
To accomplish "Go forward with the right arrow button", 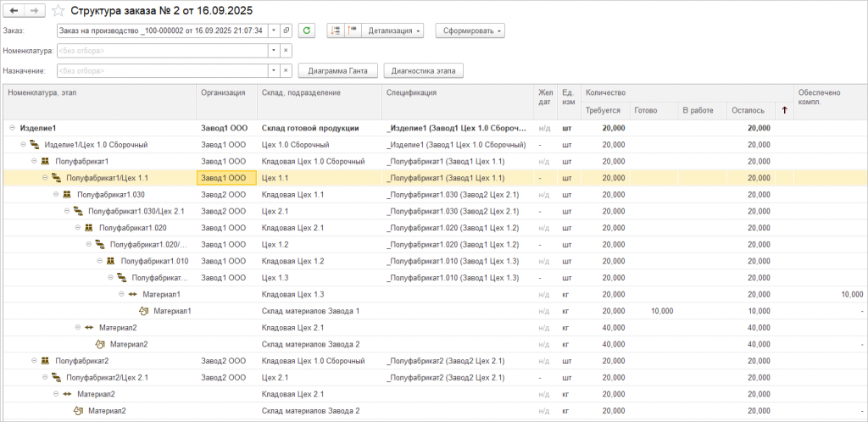I will tap(35, 10).
